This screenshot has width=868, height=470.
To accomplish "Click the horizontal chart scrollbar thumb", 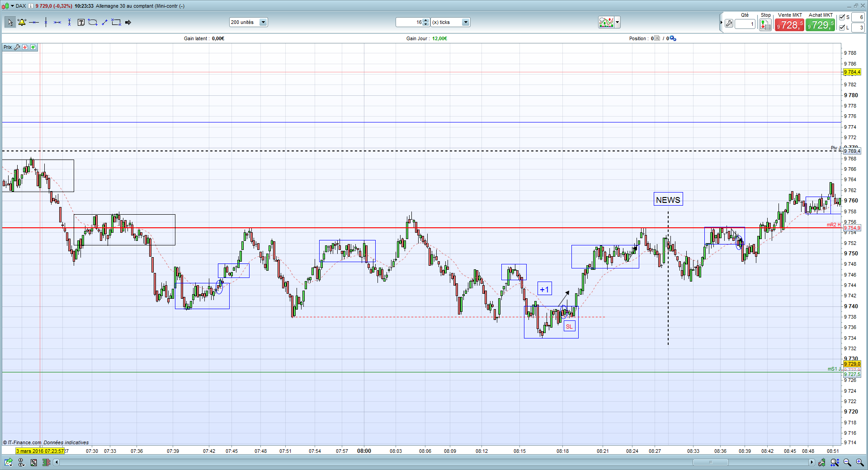I will point(711,462).
